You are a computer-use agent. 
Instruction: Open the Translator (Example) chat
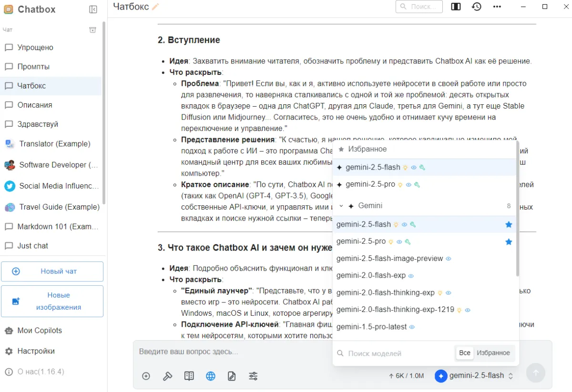tap(54, 144)
